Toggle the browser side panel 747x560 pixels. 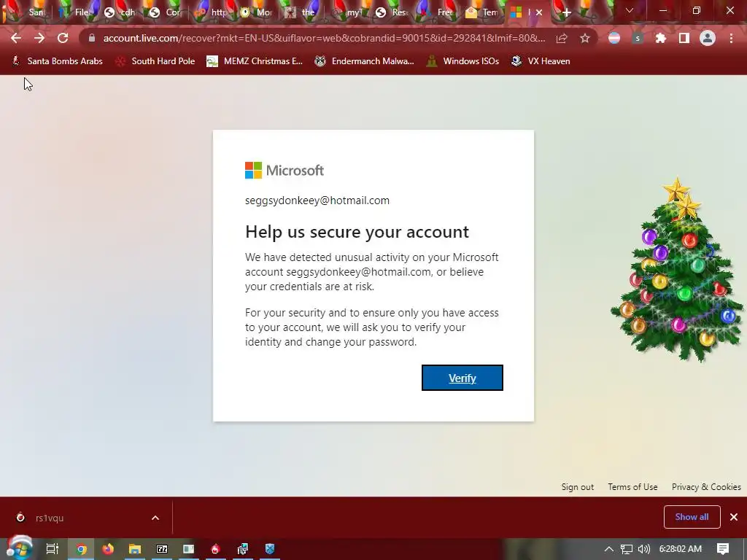[684, 38]
